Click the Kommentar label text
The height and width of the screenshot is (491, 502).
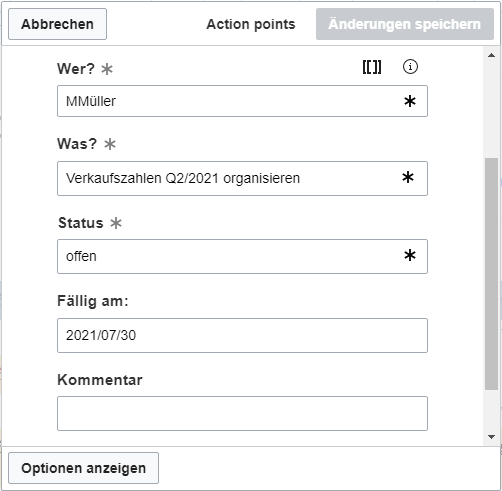click(100, 380)
